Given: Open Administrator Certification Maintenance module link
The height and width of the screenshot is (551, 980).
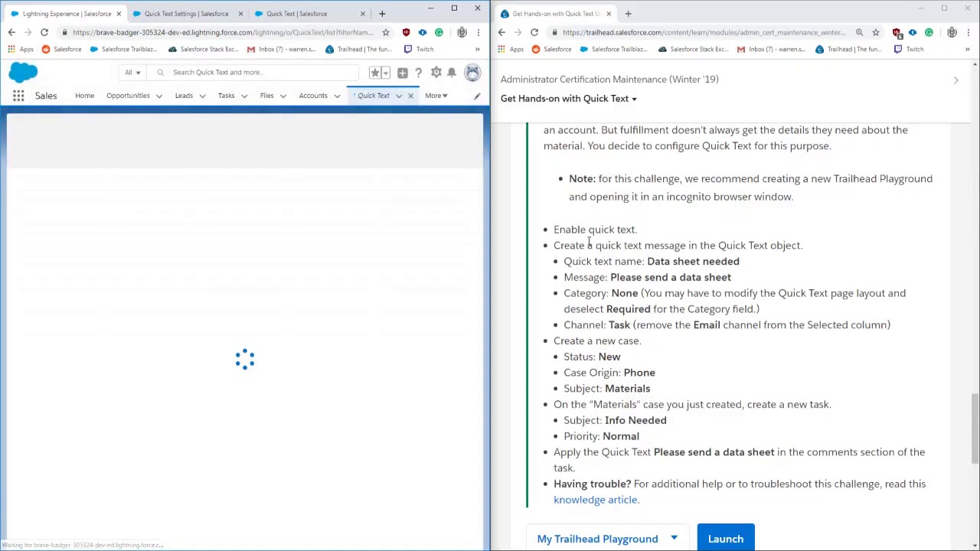Looking at the screenshot, I should coord(609,80).
